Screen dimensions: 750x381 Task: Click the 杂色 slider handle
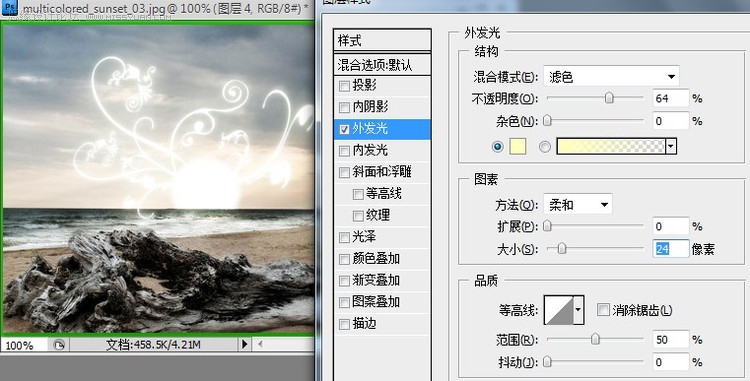548,120
